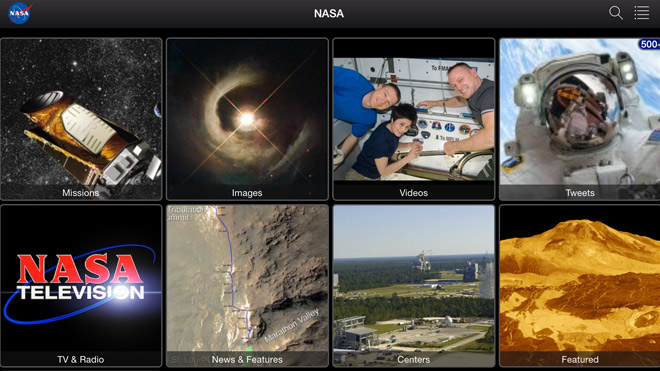The width and height of the screenshot is (660, 371).
Task: Open the TV & Radio tile
Action: point(81,286)
